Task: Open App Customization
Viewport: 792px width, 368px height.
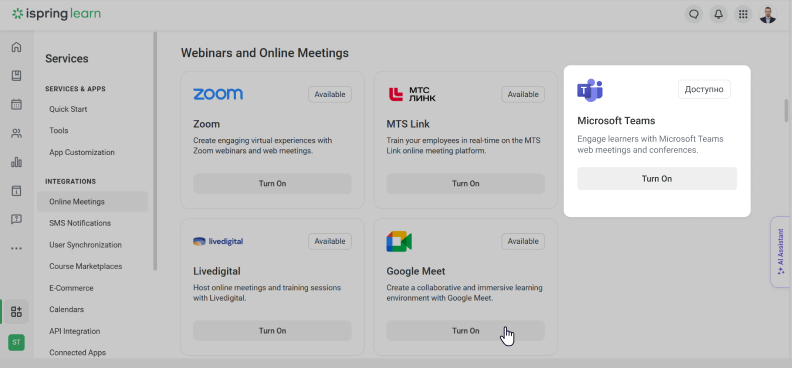Action: click(x=82, y=152)
